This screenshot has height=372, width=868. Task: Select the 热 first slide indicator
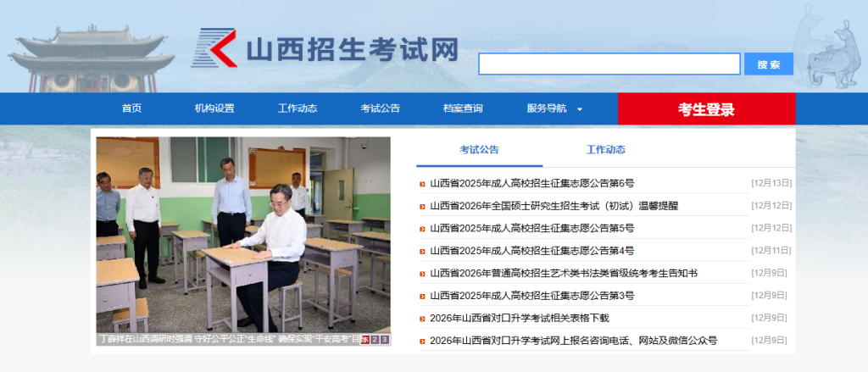pos(364,340)
